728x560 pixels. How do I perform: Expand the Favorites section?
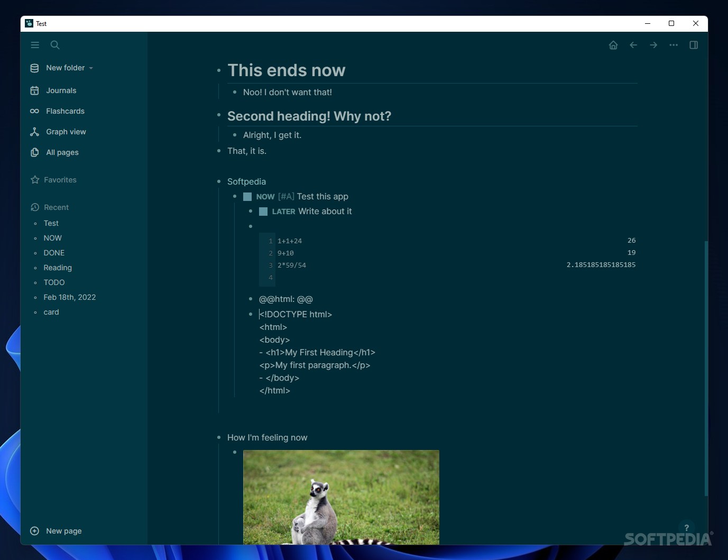pyautogui.click(x=60, y=180)
